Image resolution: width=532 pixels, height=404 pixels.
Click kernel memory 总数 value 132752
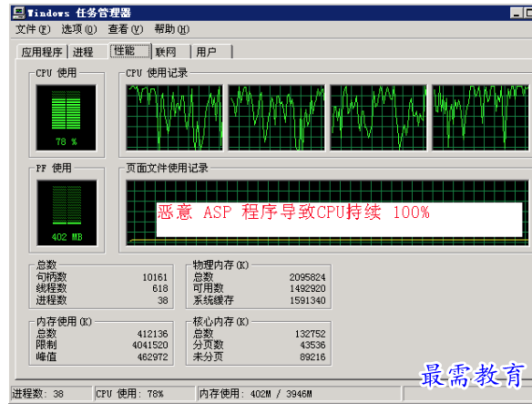click(310, 334)
